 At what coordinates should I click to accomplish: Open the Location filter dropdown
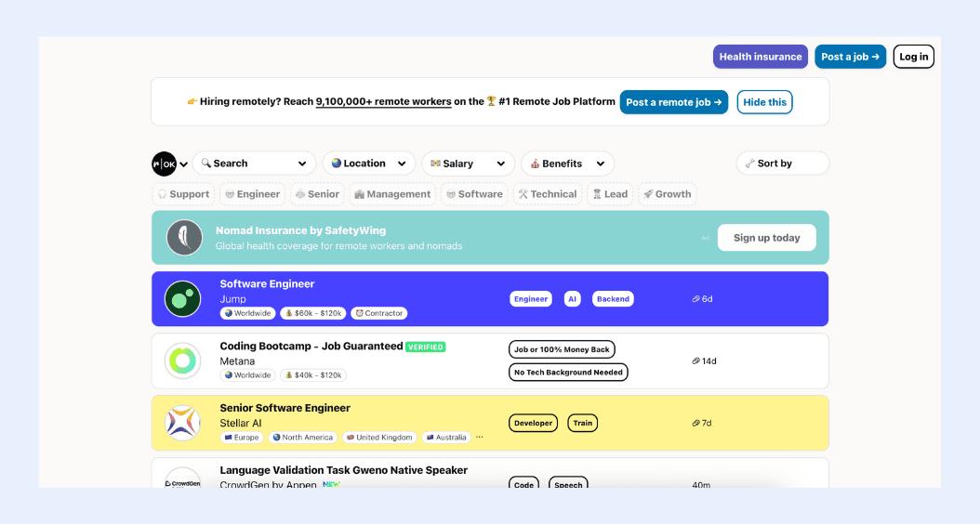[x=369, y=163]
